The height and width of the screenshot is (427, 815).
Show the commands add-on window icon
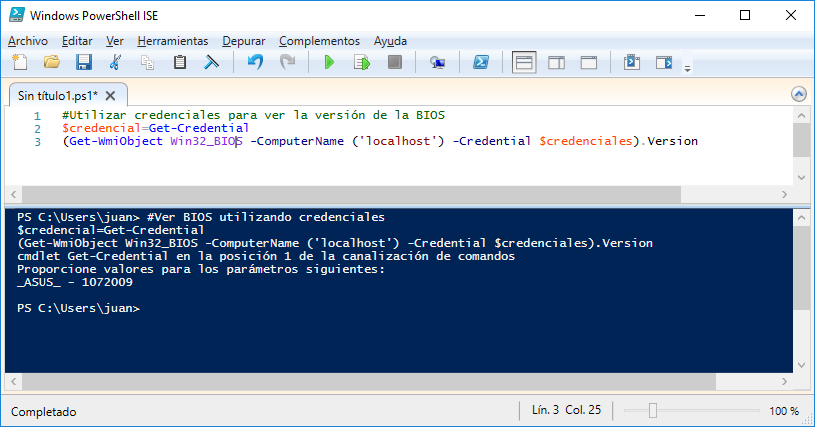click(632, 62)
